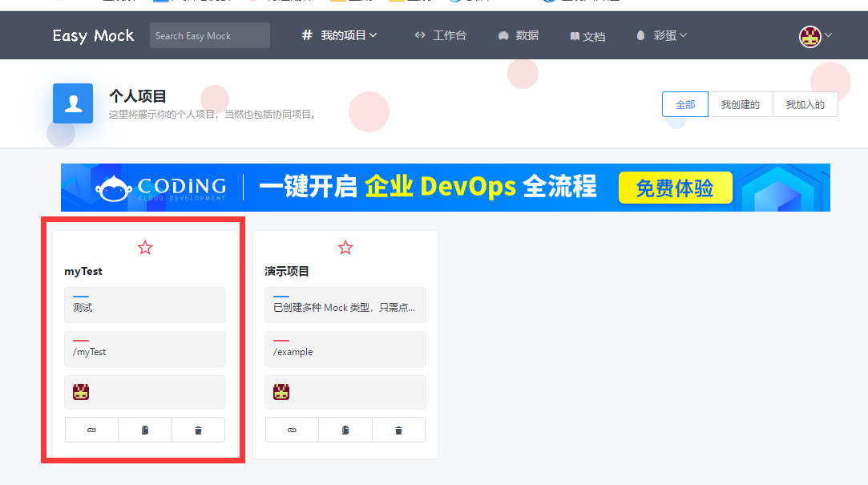Select the 全部 filter button

pos(684,104)
